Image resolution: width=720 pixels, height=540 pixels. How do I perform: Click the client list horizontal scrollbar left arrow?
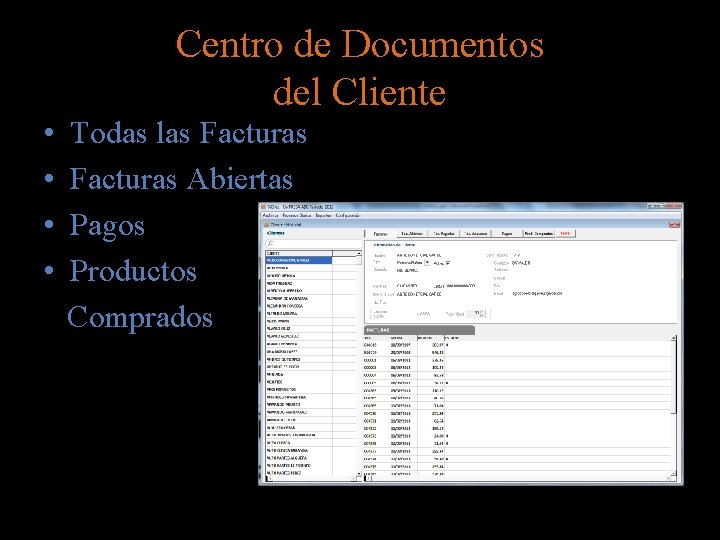(269, 478)
